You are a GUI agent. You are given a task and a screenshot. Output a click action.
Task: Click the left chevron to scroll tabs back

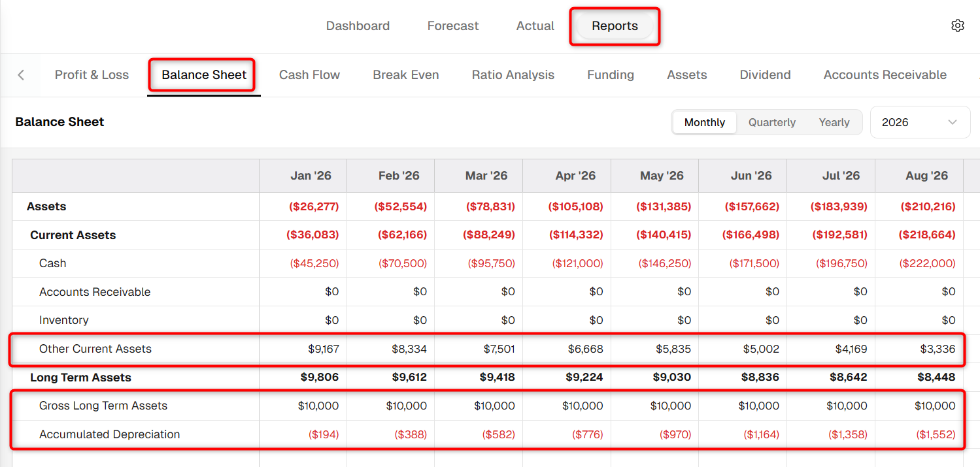click(21, 74)
